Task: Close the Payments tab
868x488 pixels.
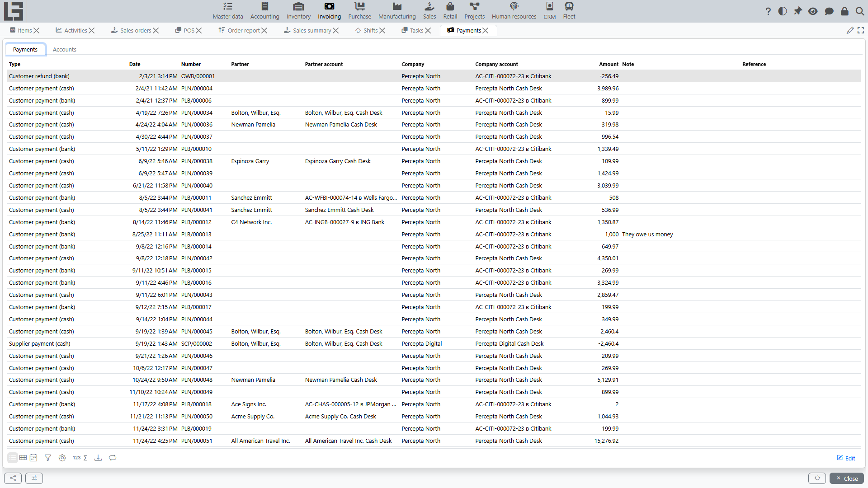Action: 486,31
